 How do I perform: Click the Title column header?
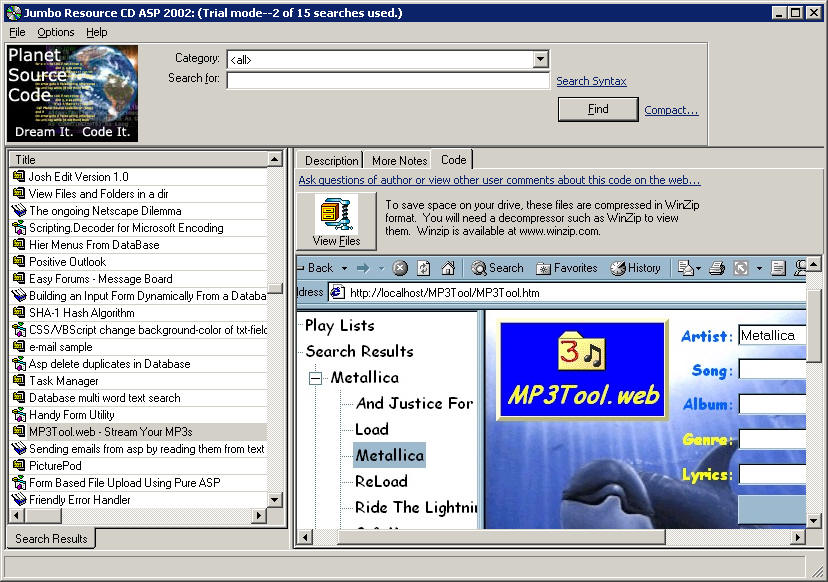coord(139,159)
